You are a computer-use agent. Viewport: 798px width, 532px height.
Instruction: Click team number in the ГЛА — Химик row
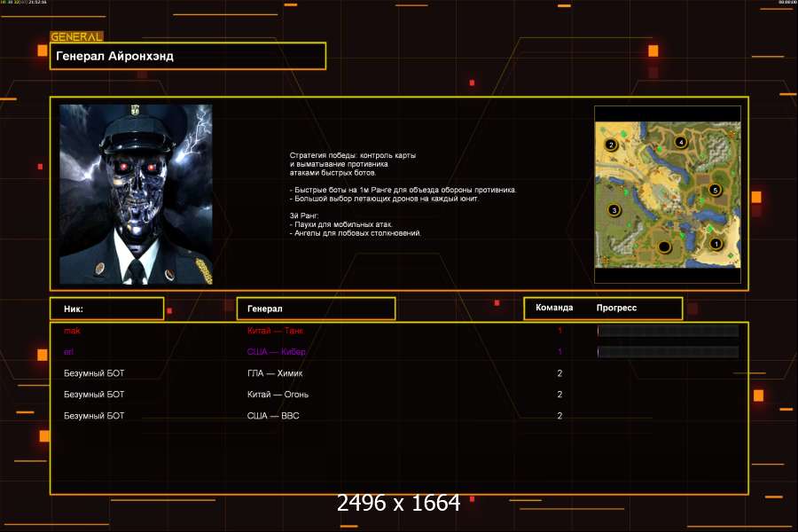click(x=559, y=373)
